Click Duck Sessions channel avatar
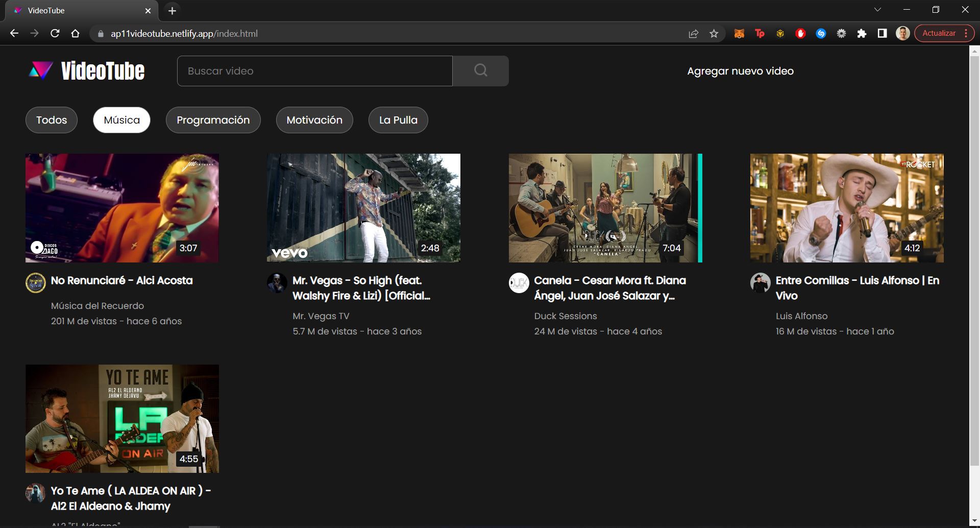 pos(519,283)
